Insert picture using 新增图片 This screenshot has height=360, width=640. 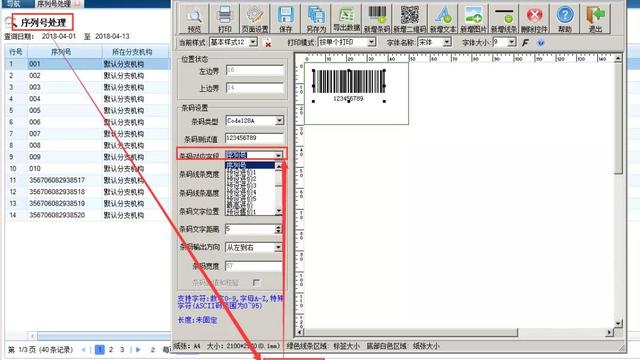[x=473, y=19]
